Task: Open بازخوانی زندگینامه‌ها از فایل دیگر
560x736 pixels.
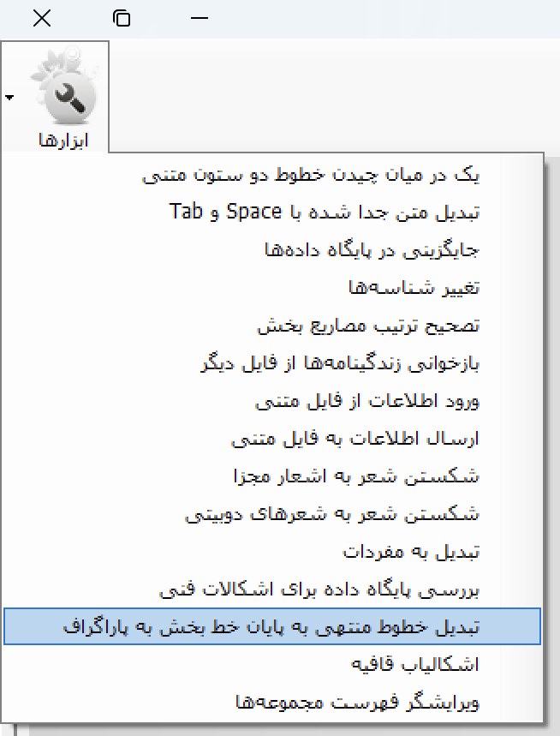Action: tap(272, 362)
